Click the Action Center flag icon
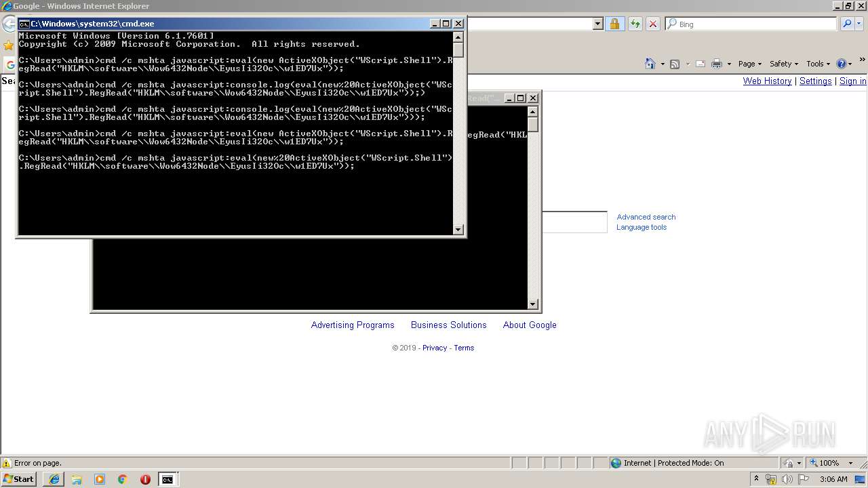This screenshot has height=488, width=868. [x=804, y=479]
